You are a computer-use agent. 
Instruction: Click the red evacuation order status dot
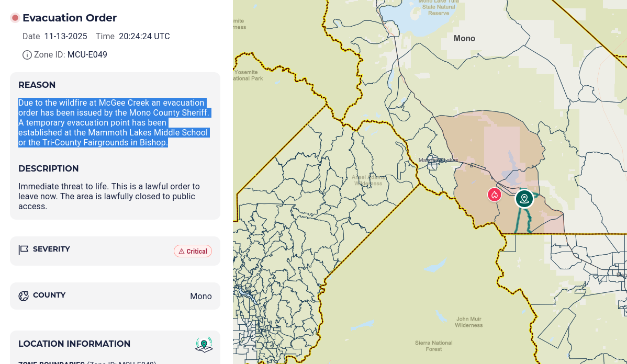(x=15, y=18)
